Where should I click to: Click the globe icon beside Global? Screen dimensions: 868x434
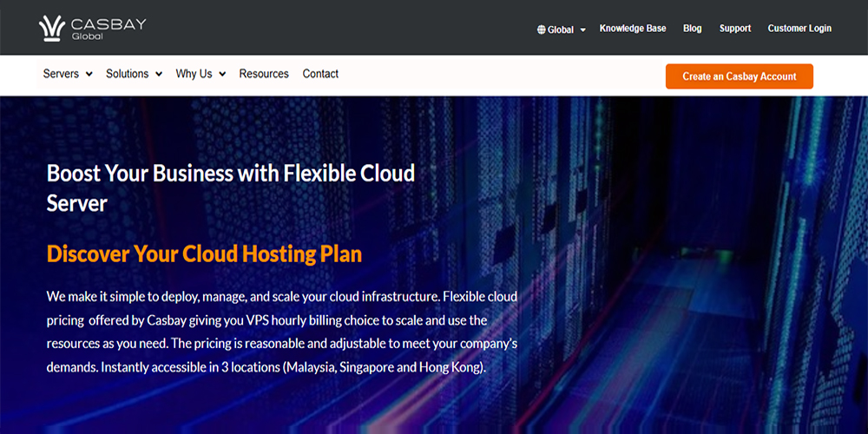pyautogui.click(x=542, y=30)
